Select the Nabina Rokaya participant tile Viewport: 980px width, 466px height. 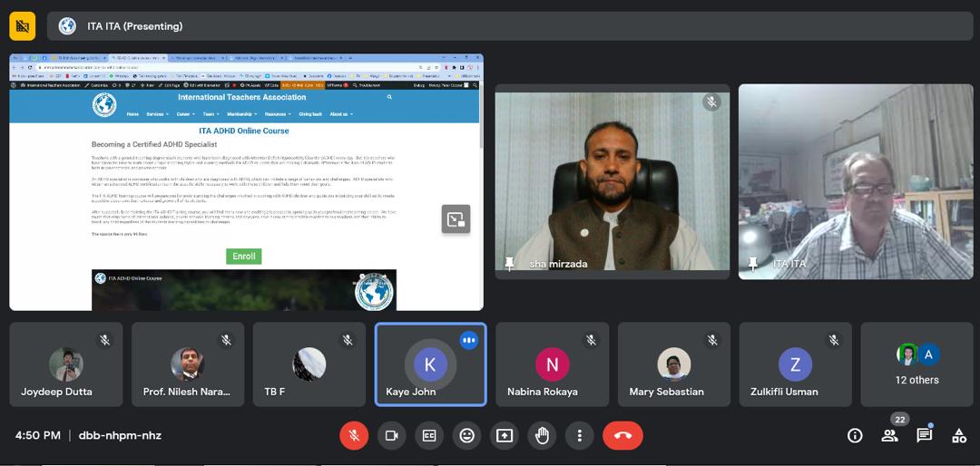click(553, 364)
